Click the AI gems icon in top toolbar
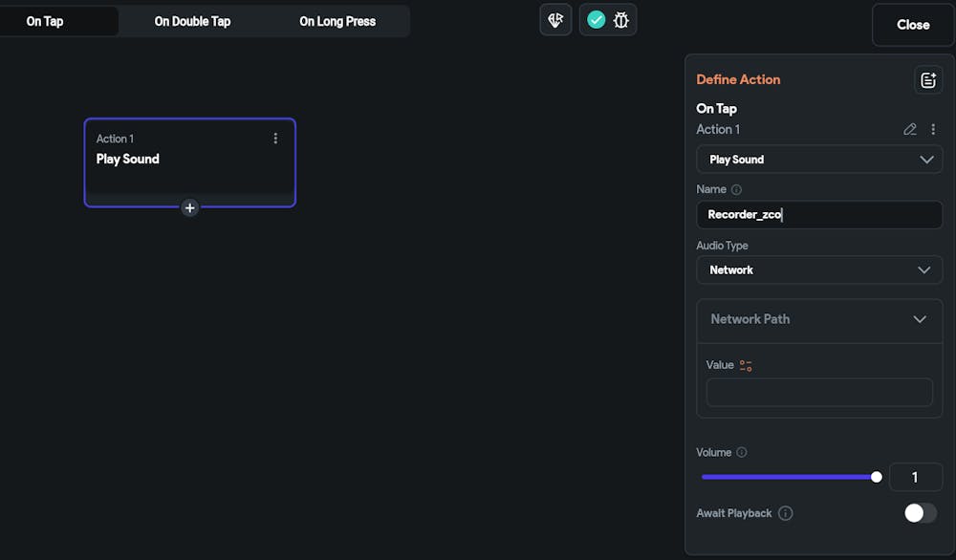 click(555, 20)
